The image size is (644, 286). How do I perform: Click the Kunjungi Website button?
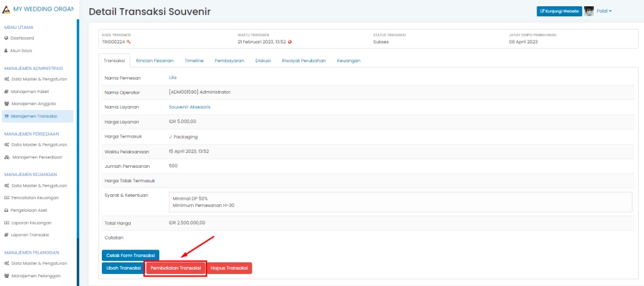click(558, 11)
